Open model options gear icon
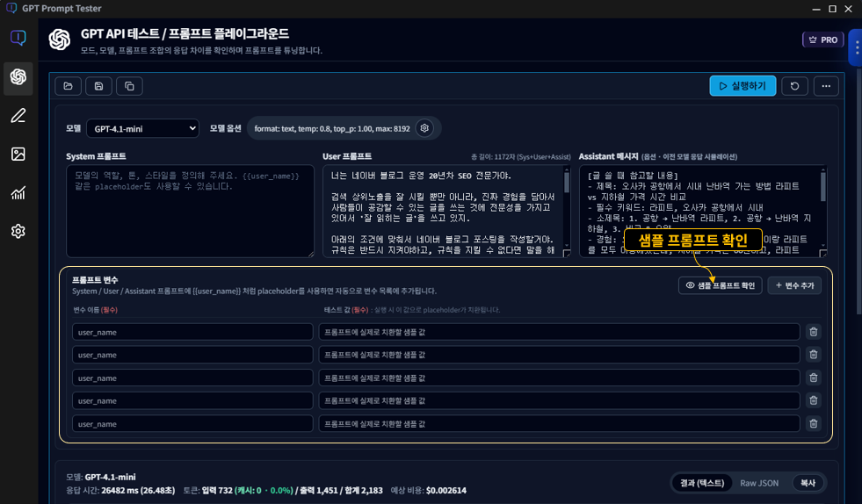 (x=424, y=128)
